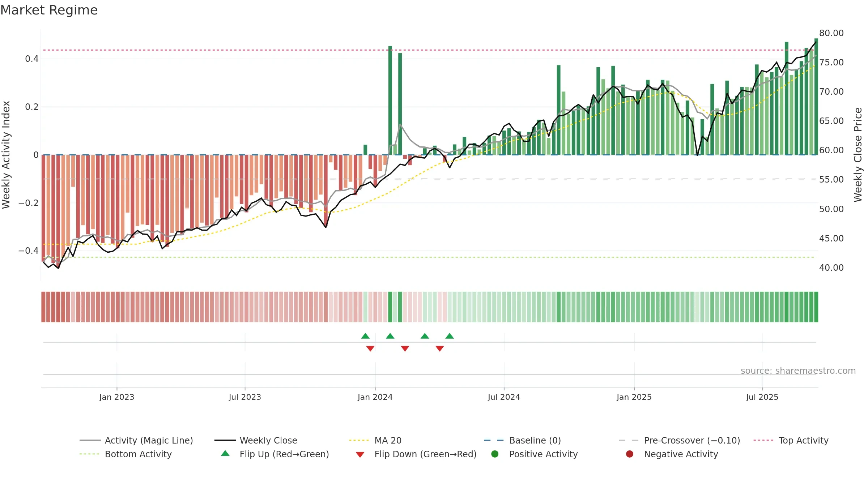
Task: Click the bright green final segment of regime strip
Action: click(816, 307)
